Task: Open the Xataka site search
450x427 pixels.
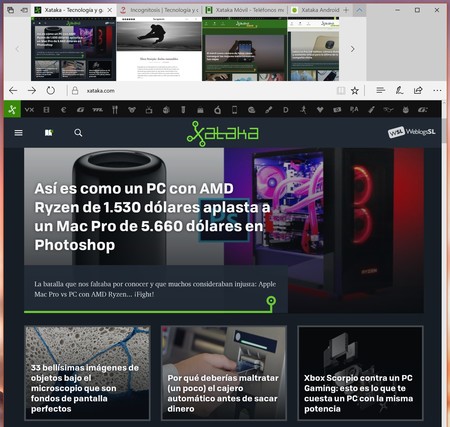Action: [78, 133]
